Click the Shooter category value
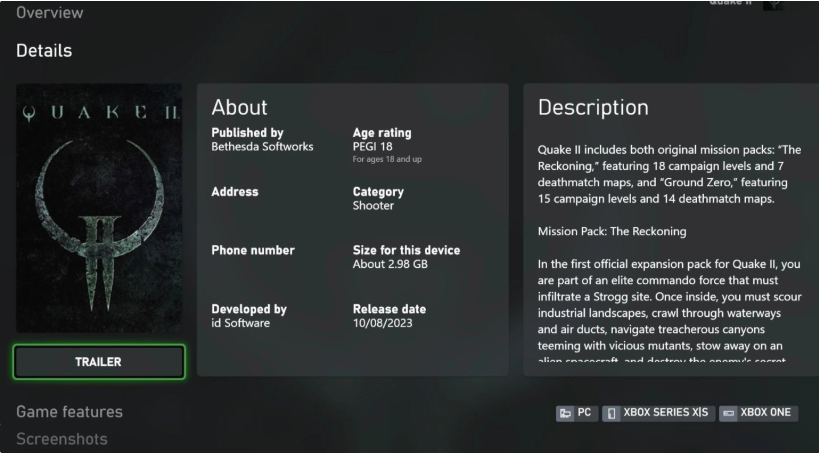819x454 pixels. click(x=373, y=206)
